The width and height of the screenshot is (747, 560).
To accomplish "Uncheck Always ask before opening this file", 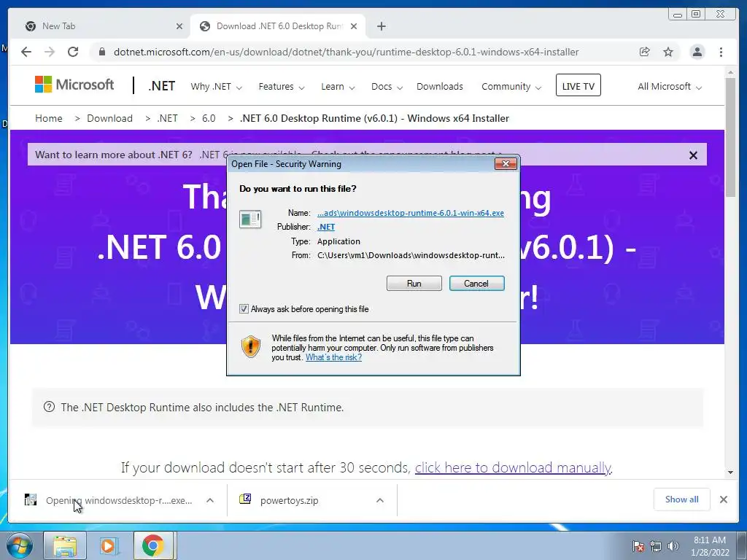I will pyautogui.click(x=244, y=309).
